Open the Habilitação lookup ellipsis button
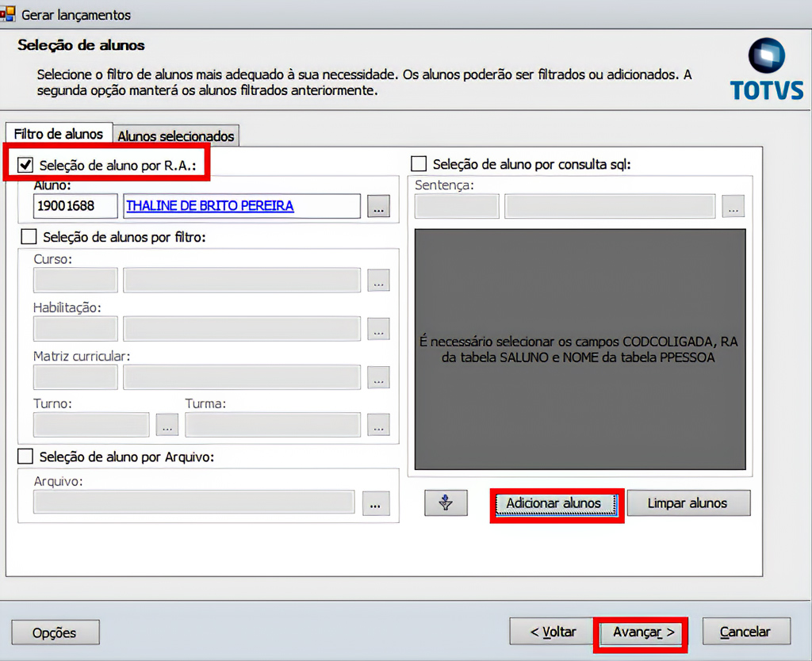812x661 pixels. [x=378, y=329]
